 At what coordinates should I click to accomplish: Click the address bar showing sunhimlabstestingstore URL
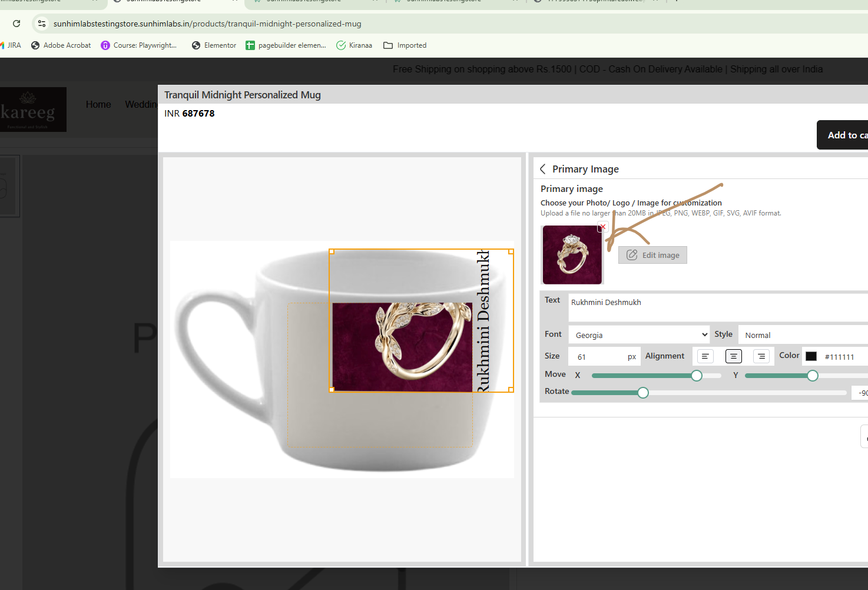coord(207,24)
